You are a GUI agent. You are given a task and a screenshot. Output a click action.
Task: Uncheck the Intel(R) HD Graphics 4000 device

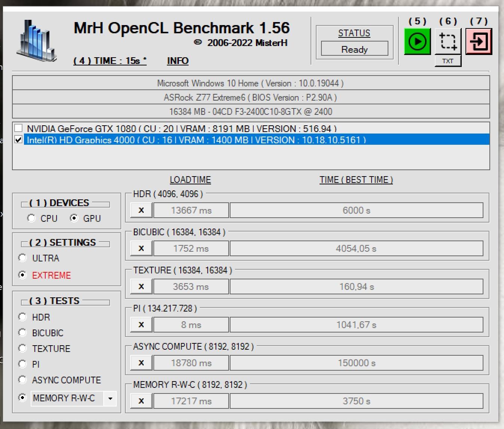coord(18,140)
